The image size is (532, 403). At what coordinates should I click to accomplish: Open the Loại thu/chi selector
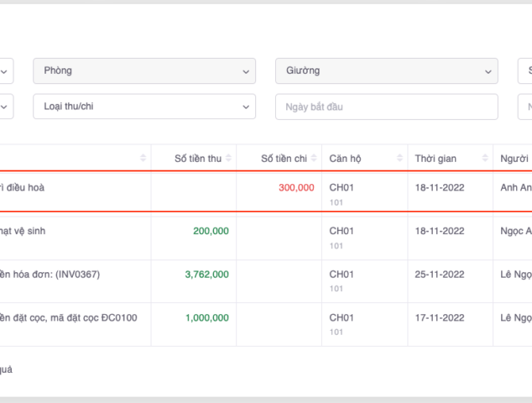tap(143, 107)
